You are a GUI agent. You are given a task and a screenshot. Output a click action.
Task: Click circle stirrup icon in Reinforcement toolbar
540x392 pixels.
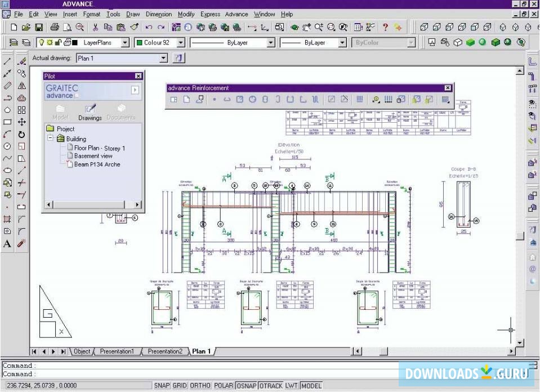(x=252, y=100)
